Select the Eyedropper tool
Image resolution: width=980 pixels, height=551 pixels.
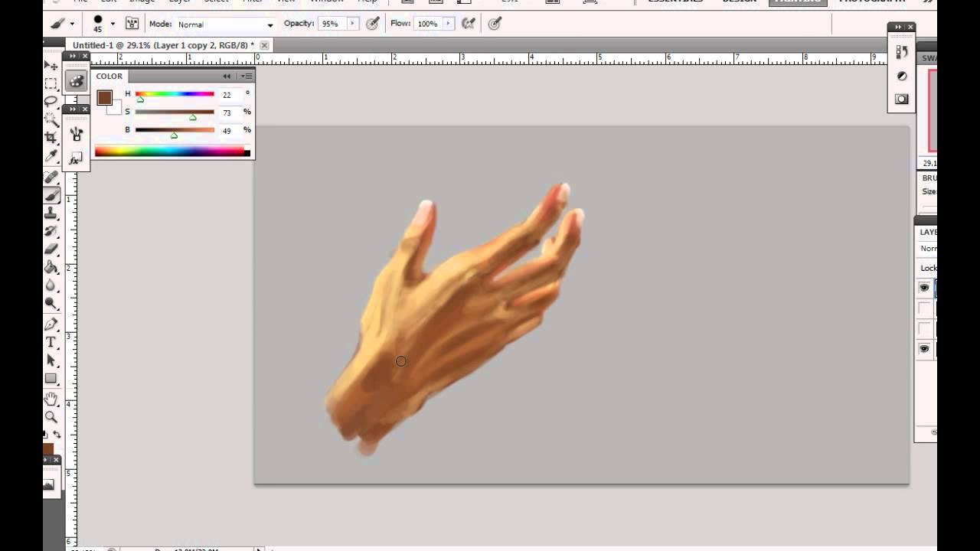[x=51, y=156]
